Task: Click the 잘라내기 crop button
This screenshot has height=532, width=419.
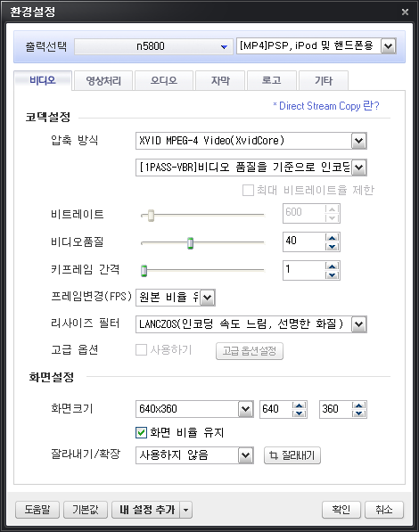Action: click(292, 455)
